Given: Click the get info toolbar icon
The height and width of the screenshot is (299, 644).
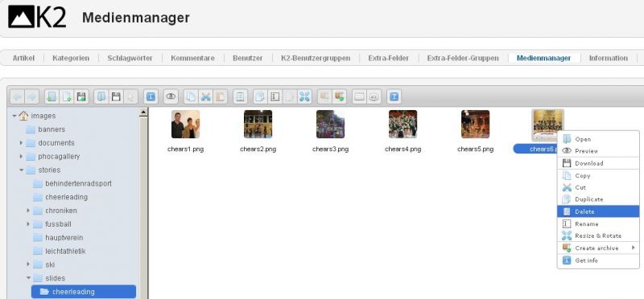Looking at the screenshot, I should 151,96.
